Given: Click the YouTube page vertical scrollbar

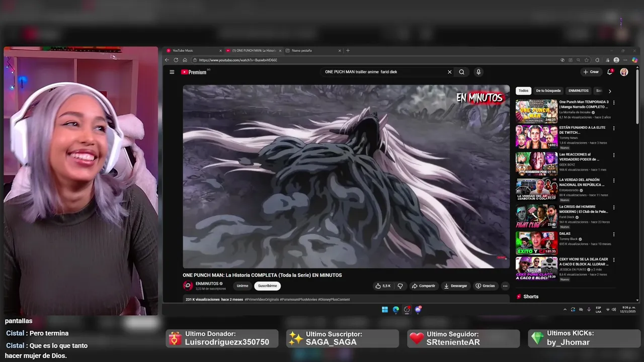Looking at the screenshot, I should [638, 96].
